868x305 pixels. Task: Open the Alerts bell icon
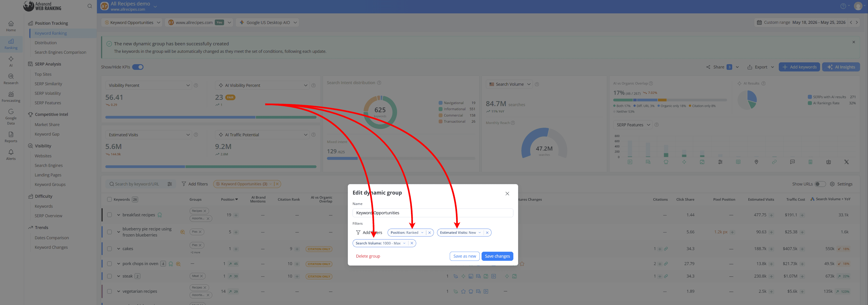(x=11, y=155)
